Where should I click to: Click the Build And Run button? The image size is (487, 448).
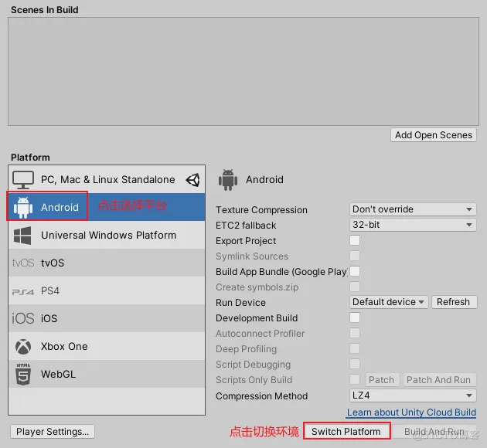(434, 432)
